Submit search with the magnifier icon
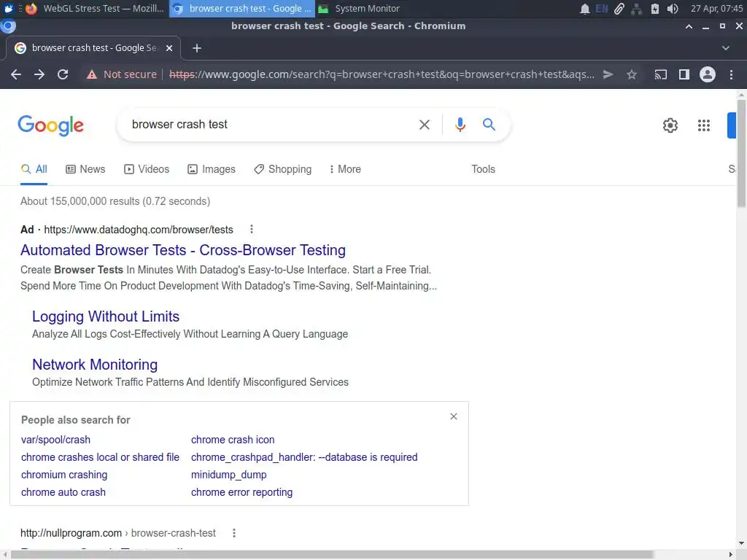The height and width of the screenshot is (560, 747). click(x=489, y=124)
